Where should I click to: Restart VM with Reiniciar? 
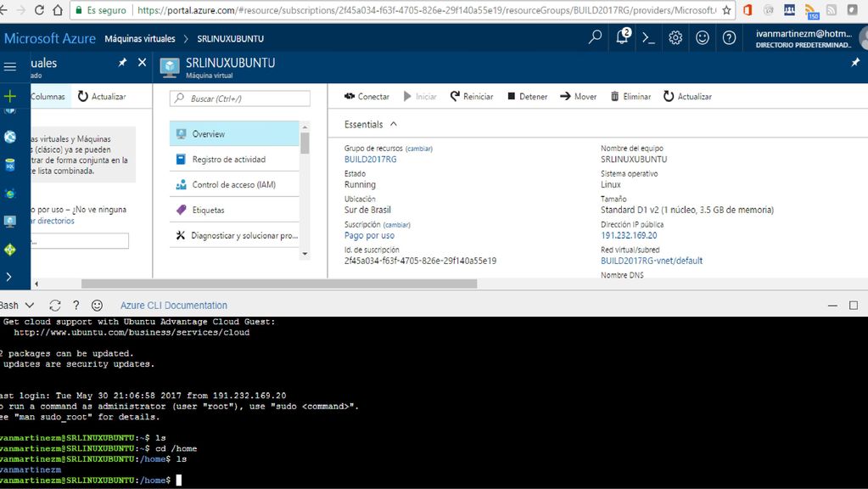pyautogui.click(x=472, y=97)
